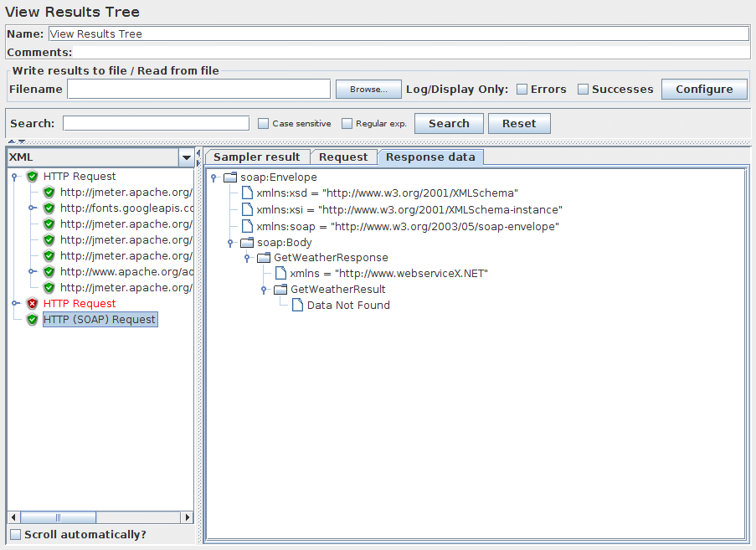Image resolution: width=756 pixels, height=550 pixels.
Task: Check the Case sensitive search option
Action: pos(264,123)
